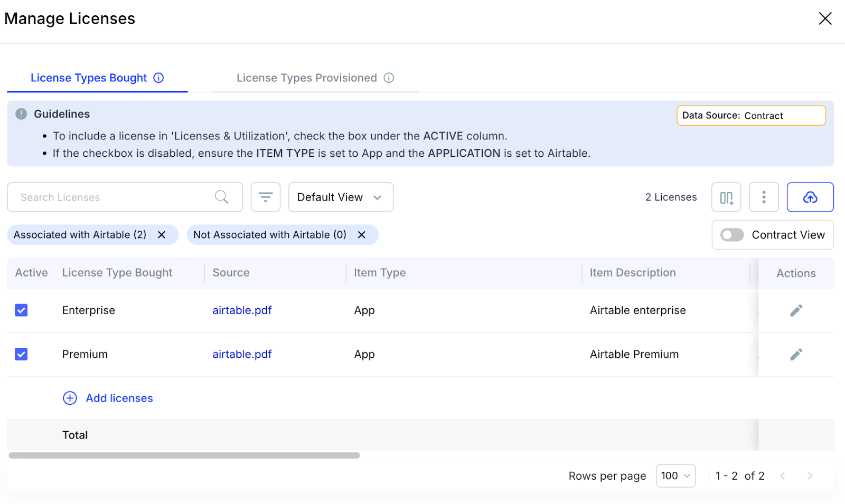The width and height of the screenshot is (845, 504).
Task: Click the Active column header
Action: (x=32, y=273)
